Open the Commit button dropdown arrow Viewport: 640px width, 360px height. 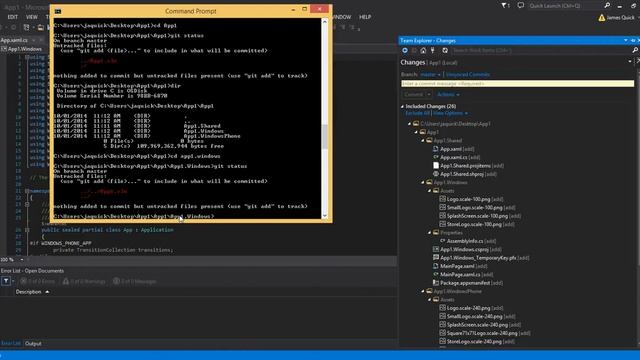[x=429, y=95]
